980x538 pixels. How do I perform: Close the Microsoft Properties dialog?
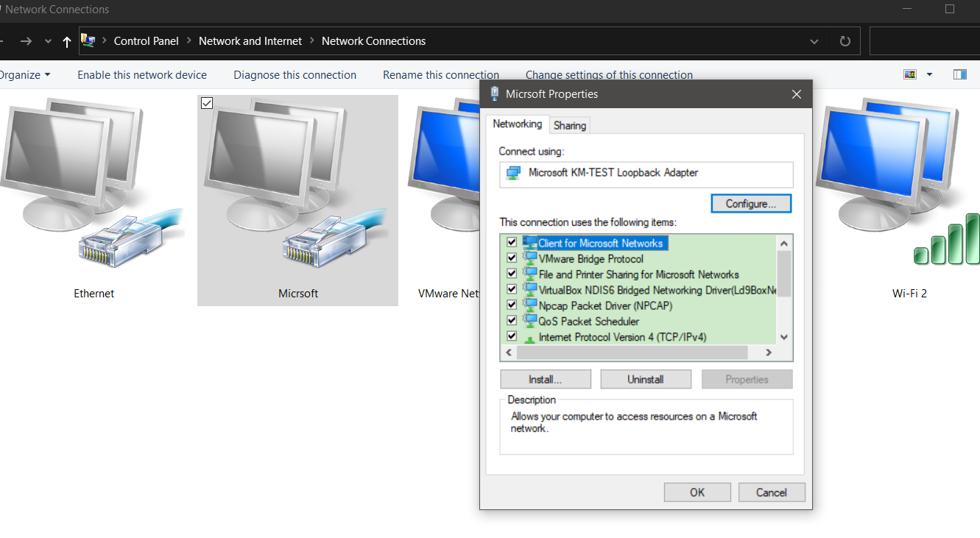tap(796, 94)
